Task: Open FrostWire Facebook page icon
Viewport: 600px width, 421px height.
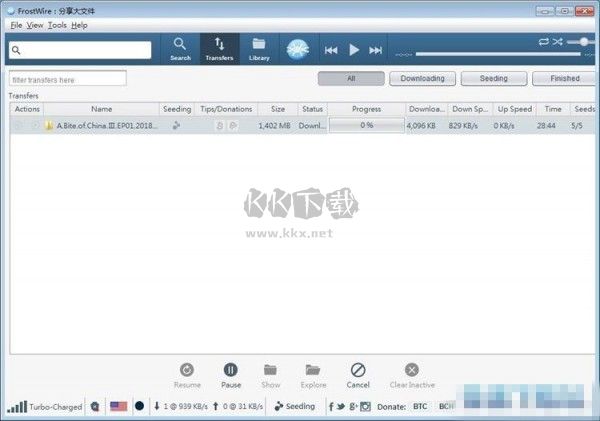Action: point(331,406)
